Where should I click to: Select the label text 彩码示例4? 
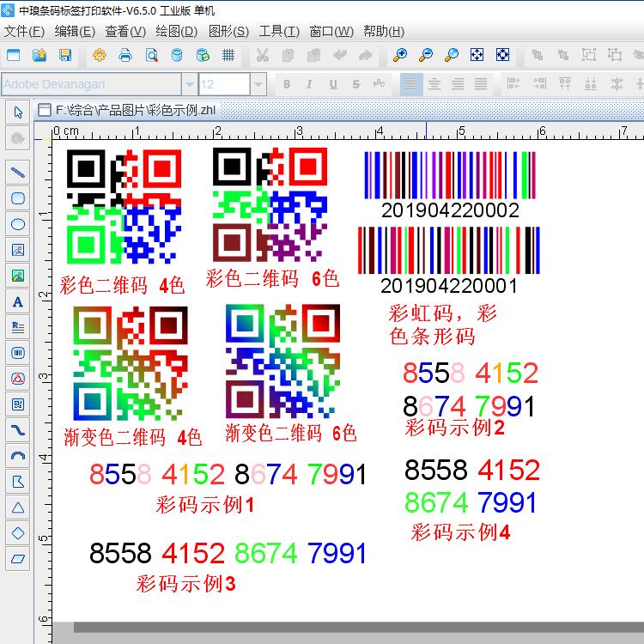click(460, 532)
